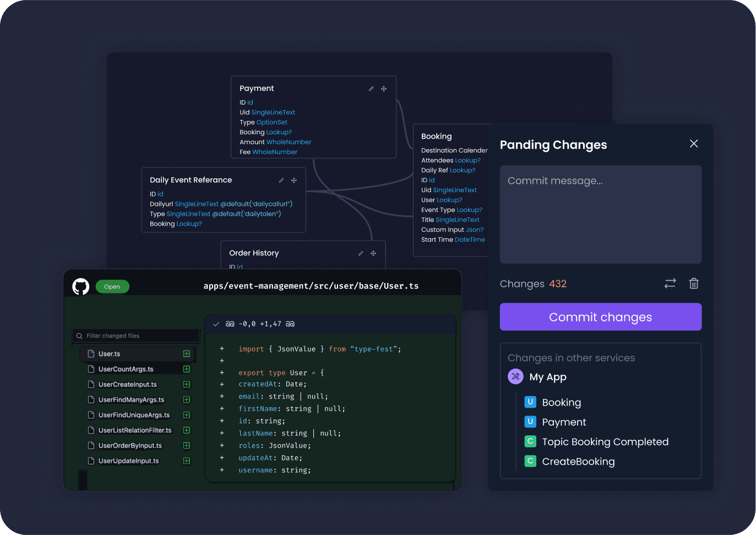Select UserListRelationFilter.ts file
The height and width of the screenshot is (535, 756).
(x=135, y=430)
